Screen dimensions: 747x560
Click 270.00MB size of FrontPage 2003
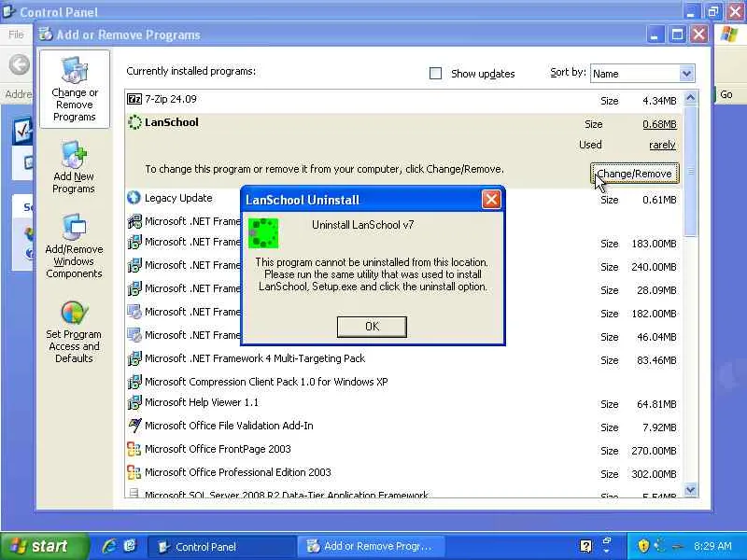click(x=654, y=451)
